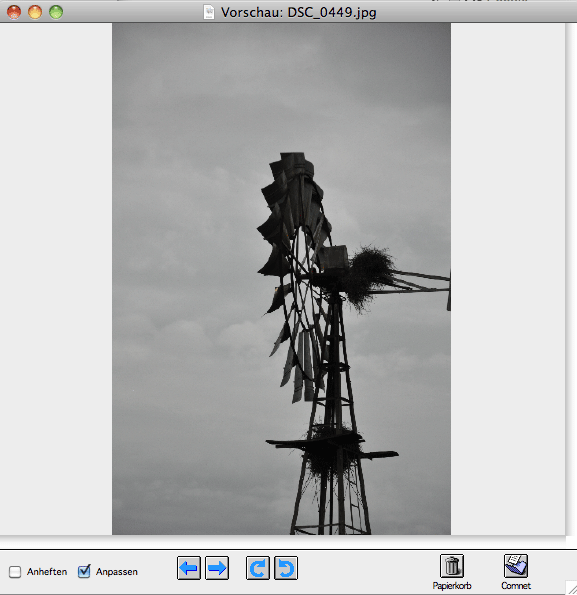Click the Papierkorb text label

click(451, 586)
